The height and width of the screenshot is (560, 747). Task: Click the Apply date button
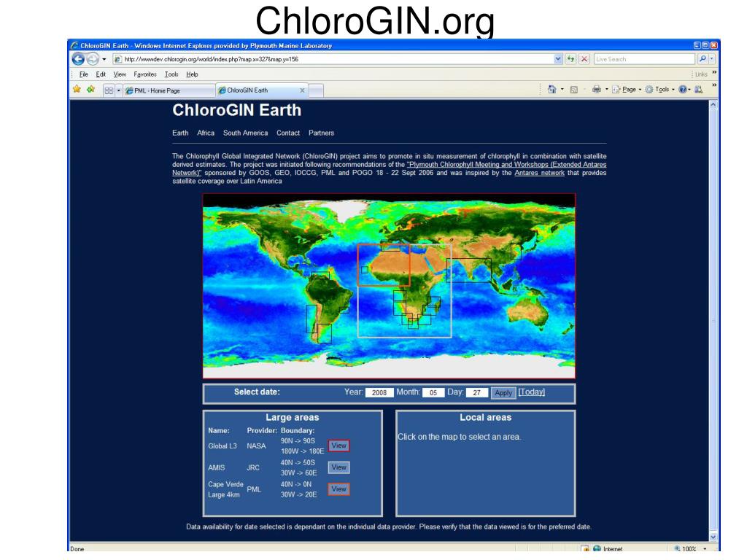503,393
